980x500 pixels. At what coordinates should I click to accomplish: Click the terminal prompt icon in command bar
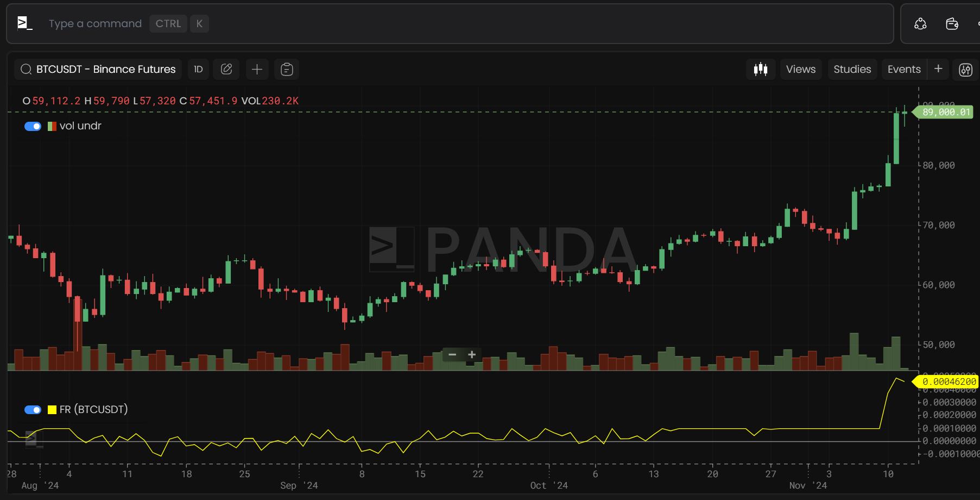coord(24,23)
